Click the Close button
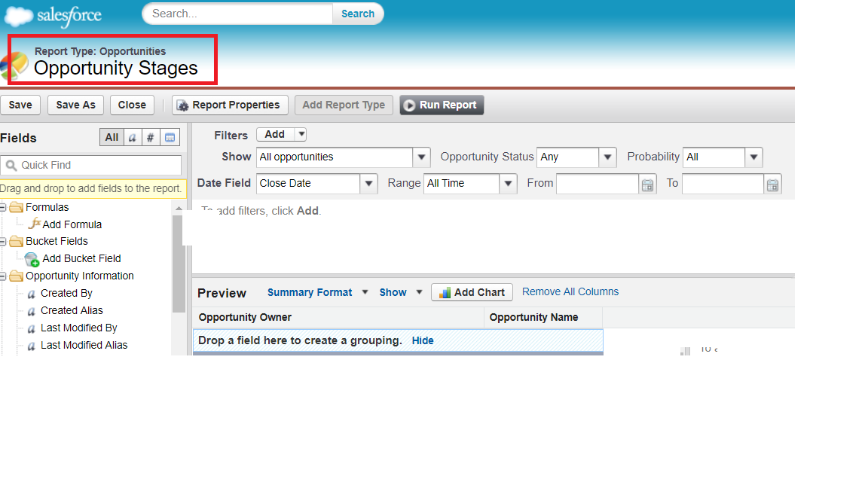This screenshot has height=488, width=868. coord(132,105)
